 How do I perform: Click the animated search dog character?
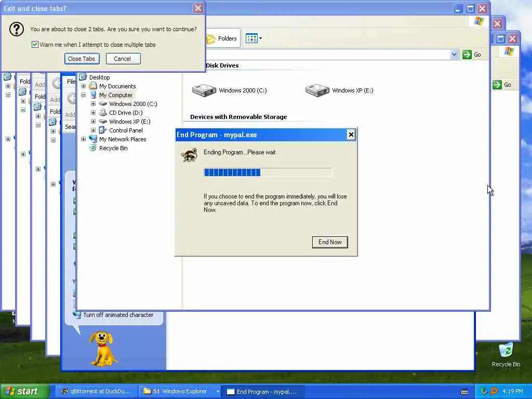(103, 349)
